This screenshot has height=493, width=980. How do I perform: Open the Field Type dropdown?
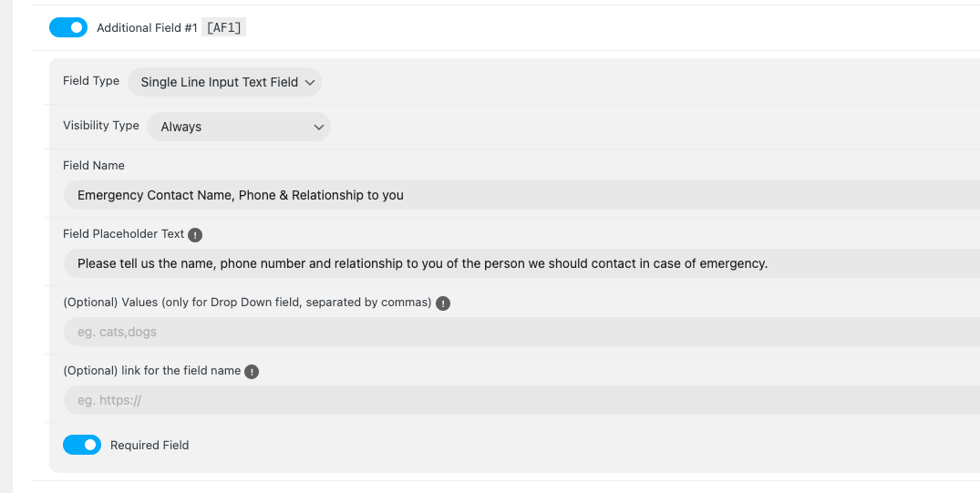pyautogui.click(x=224, y=83)
